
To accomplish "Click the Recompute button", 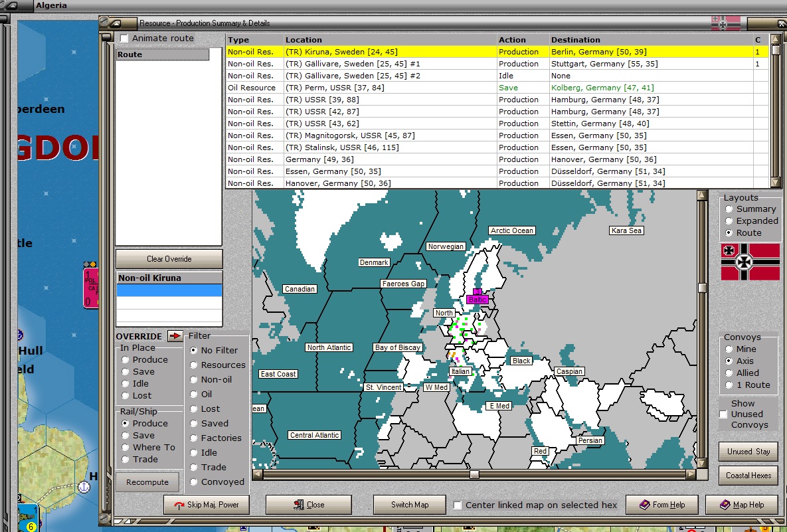I will (x=147, y=482).
